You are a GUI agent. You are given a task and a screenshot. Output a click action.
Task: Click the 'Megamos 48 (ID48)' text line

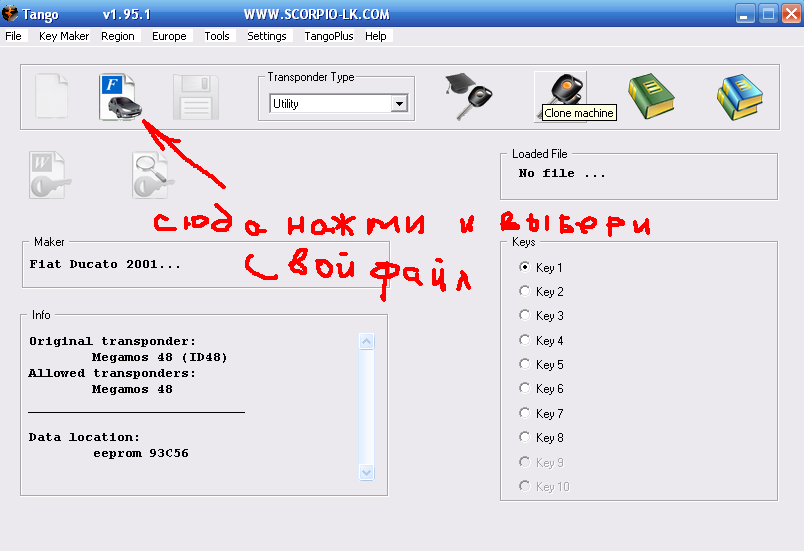point(159,357)
